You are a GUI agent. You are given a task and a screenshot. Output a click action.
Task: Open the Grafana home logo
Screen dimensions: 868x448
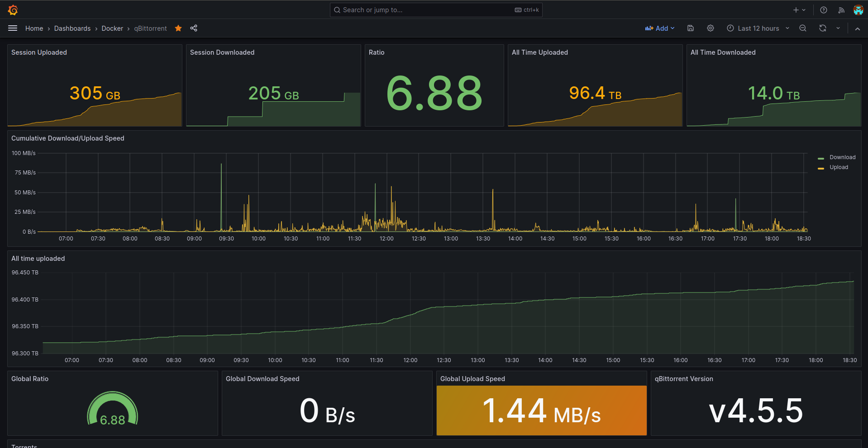[x=13, y=9]
